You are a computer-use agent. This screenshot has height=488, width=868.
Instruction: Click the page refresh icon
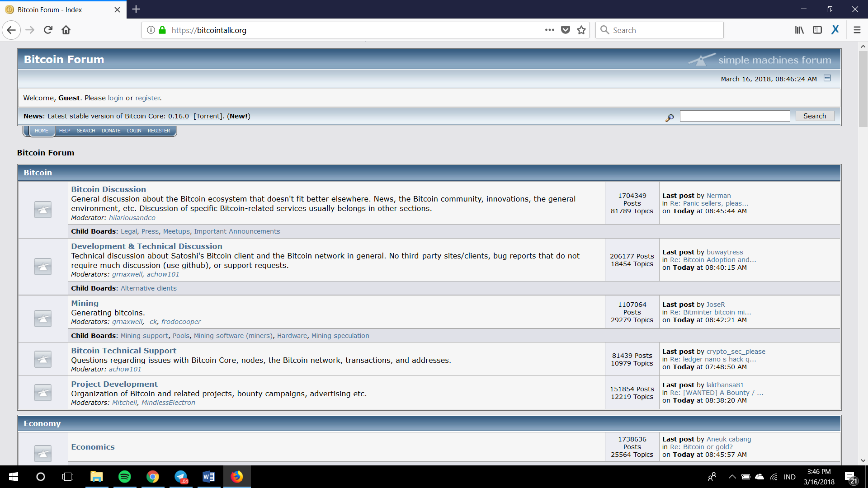click(48, 30)
